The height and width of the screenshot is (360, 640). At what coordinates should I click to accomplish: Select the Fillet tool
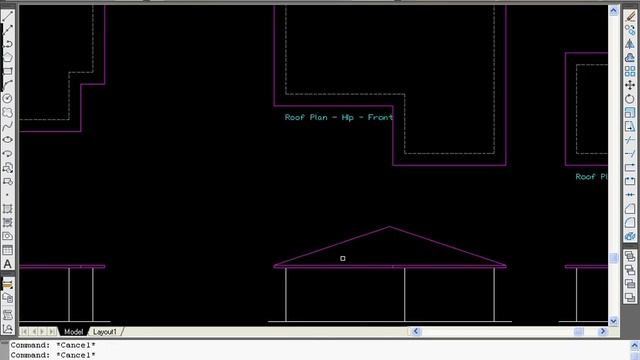tap(630, 223)
